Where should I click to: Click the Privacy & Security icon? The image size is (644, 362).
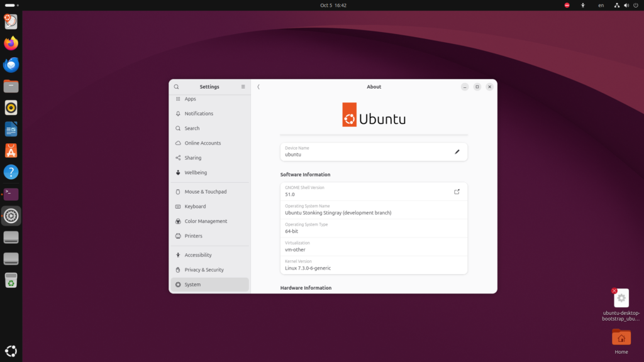pos(178,270)
